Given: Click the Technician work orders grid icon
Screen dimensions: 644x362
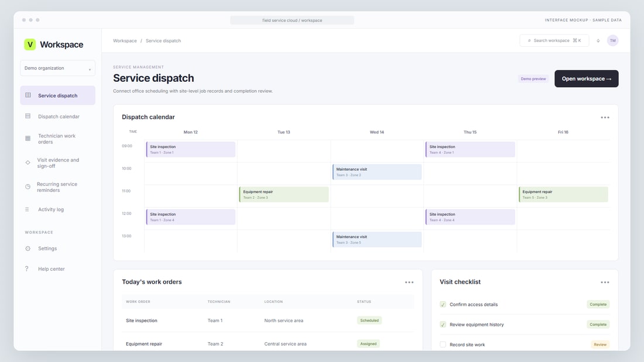Looking at the screenshot, I should (x=28, y=139).
